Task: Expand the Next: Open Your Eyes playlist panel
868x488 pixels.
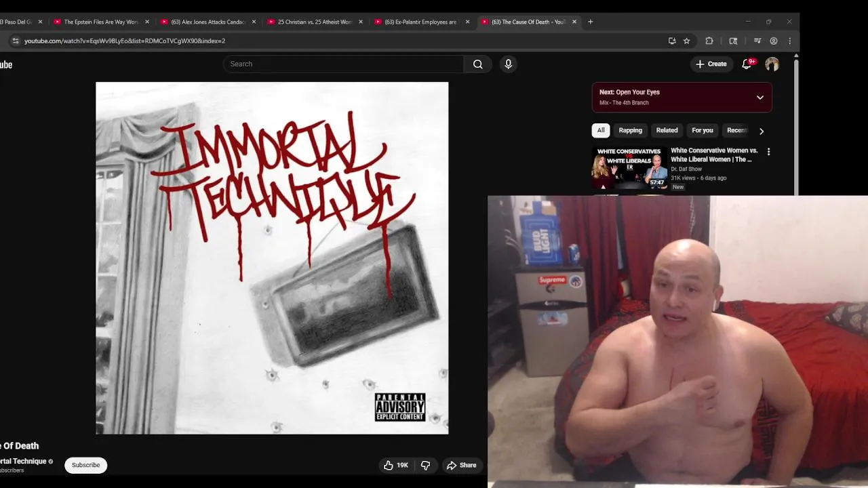Action: click(x=760, y=98)
